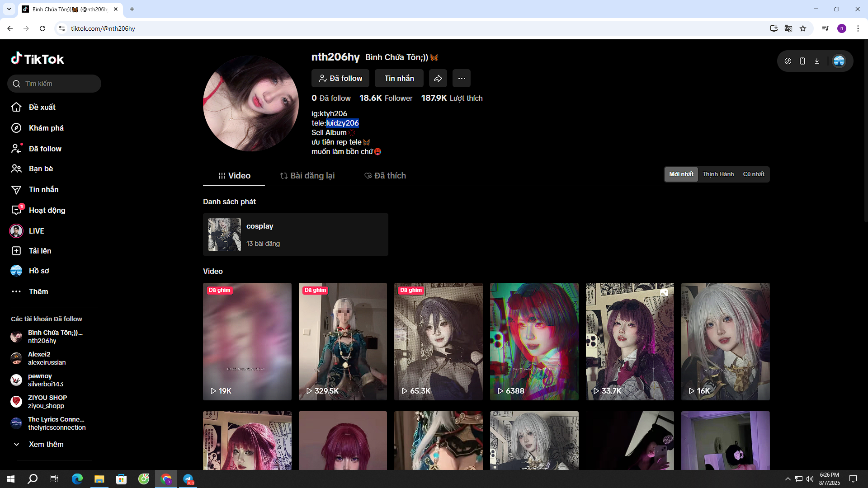Go back with browser back arrow
The height and width of the screenshot is (488, 868).
pos(10,28)
